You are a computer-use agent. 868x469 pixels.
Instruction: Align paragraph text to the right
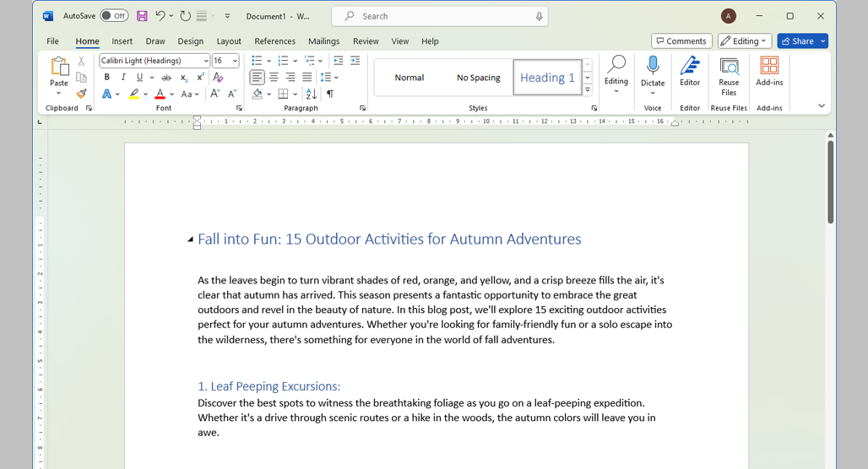(x=290, y=77)
